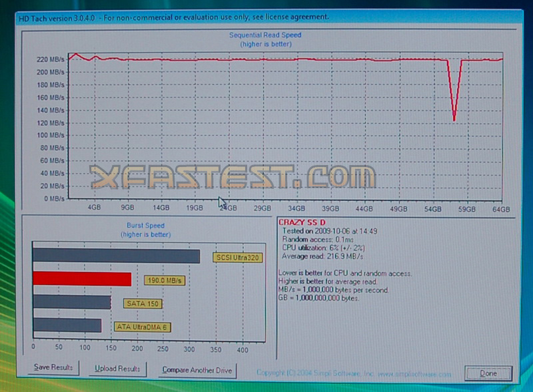Click the 19GB axis label
This screenshot has width=533, height=392.
(195, 208)
